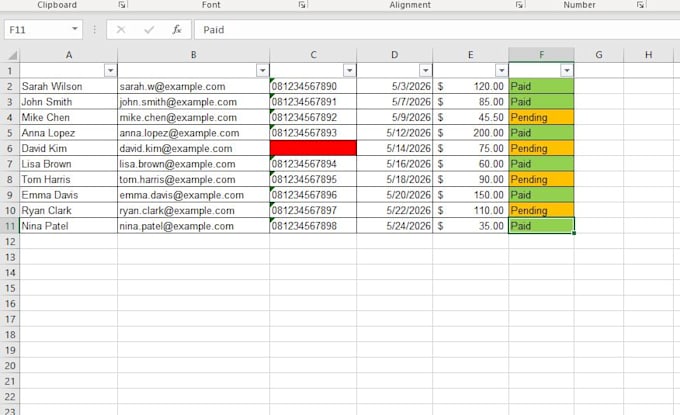
Task: Open the filter dropdown in column A header
Action: 111,70
